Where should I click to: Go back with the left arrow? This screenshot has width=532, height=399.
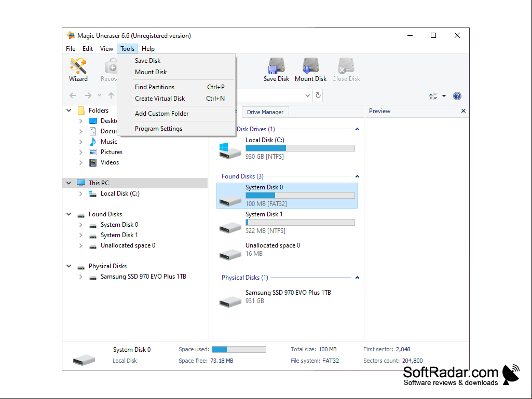point(73,95)
